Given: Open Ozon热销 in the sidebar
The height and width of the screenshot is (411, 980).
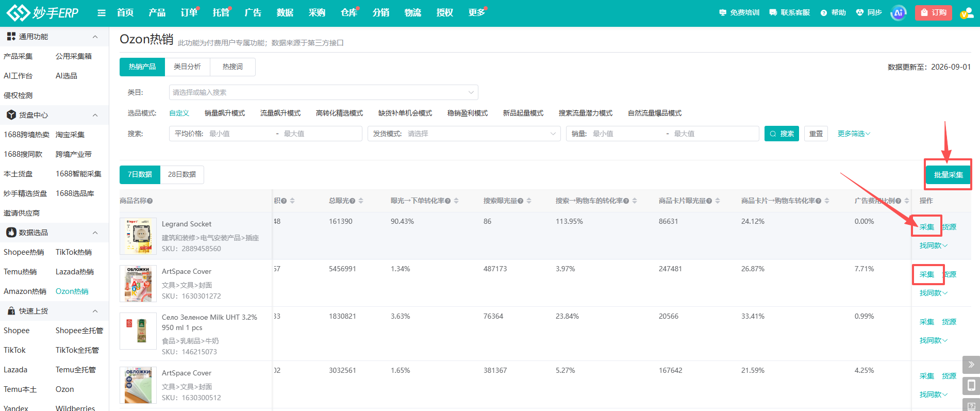Looking at the screenshot, I should (x=72, y=291).
